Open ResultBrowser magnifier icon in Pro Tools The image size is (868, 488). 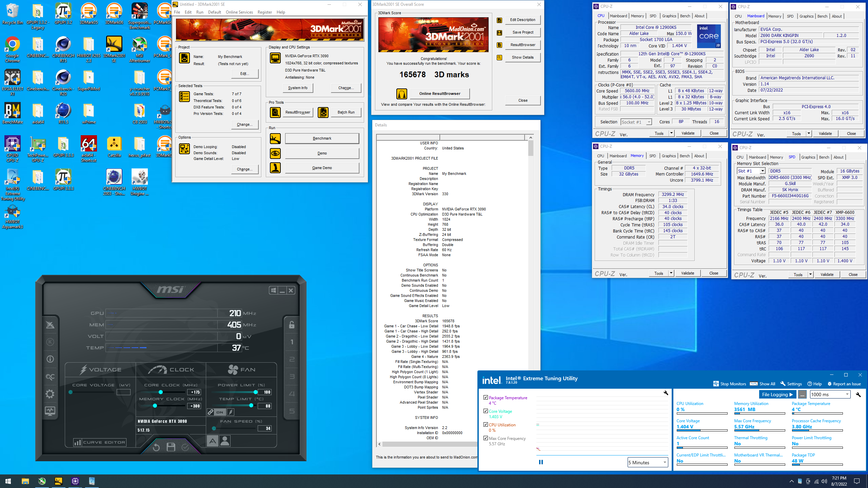[275, 112]
